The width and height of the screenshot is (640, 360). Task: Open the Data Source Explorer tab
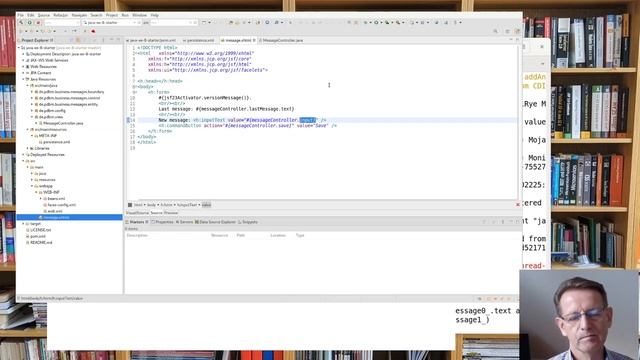216,222
